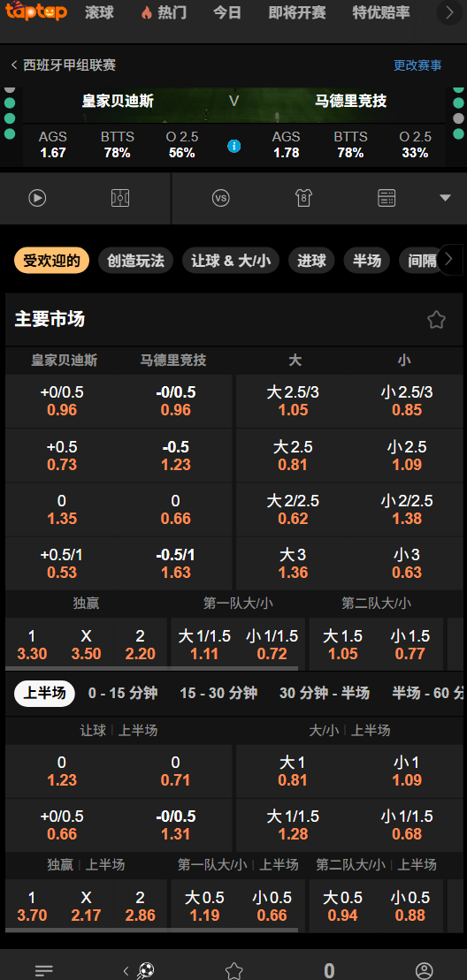The image size is (467, 980).
Task: Select first half 大 1 at 0.81
Action: (x=294, y=771)
